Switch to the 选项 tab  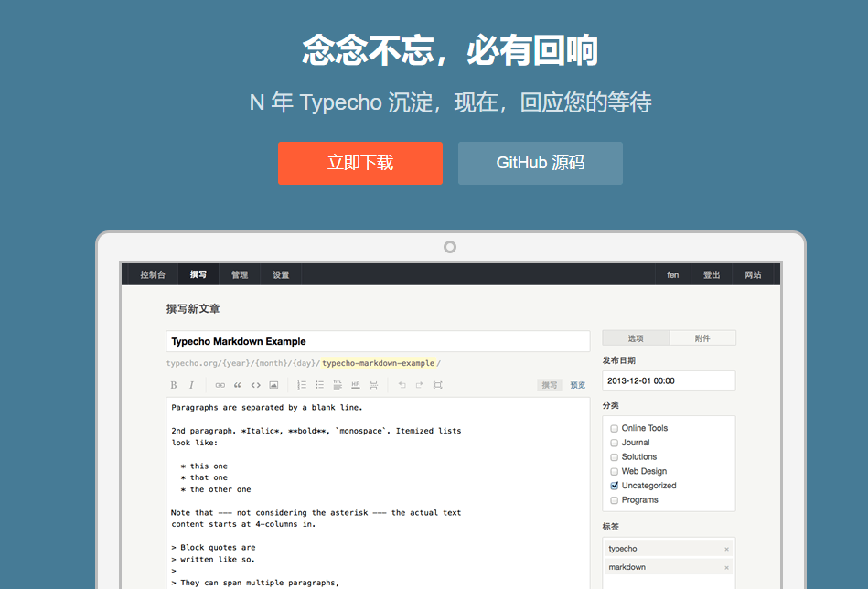pyautogui.click(x=636, y=338)
